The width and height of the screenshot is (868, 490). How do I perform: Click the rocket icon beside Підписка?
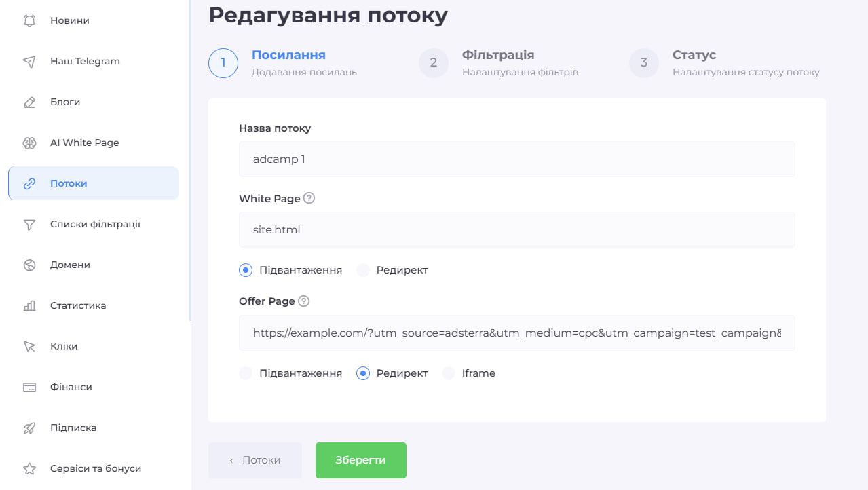(29, 428)
